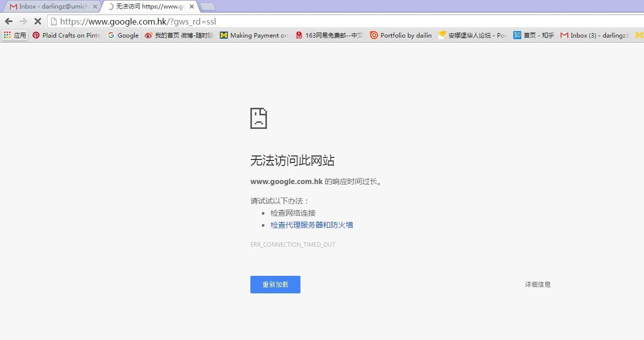Open the Portfolio by dailin bookmark
The image size is (644, 340).
click(x=401, y=35)
